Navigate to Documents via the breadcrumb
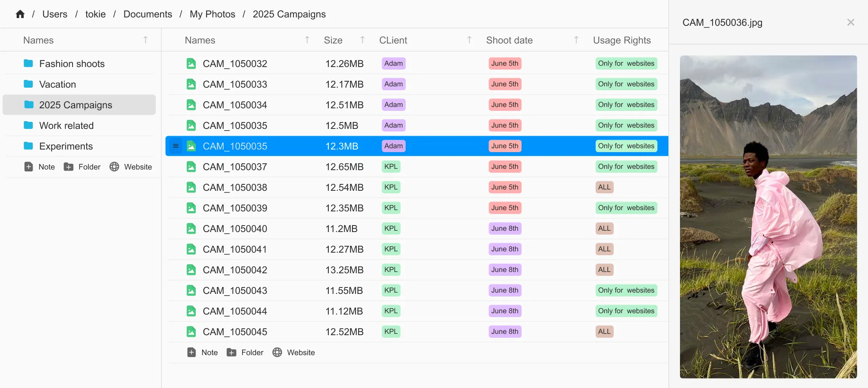This screenshot has height=388, width=868. click(148, 14)
